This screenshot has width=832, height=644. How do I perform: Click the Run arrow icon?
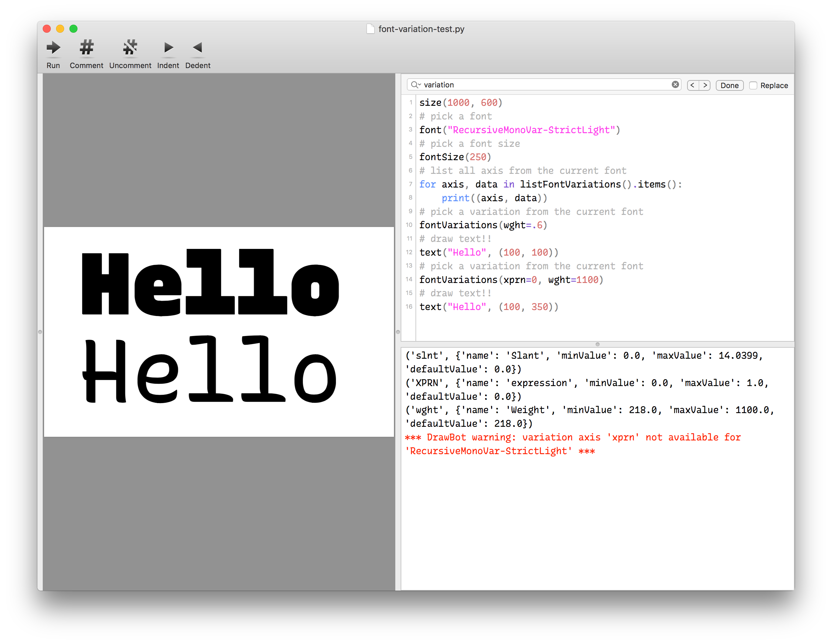coord(53,48)
